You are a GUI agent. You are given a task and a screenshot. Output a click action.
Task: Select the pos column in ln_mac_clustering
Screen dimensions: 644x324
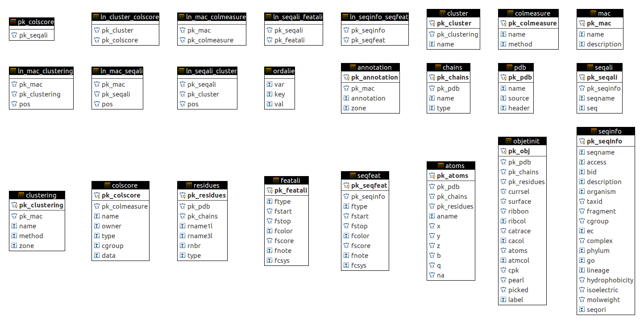click(x=41, y=104)
